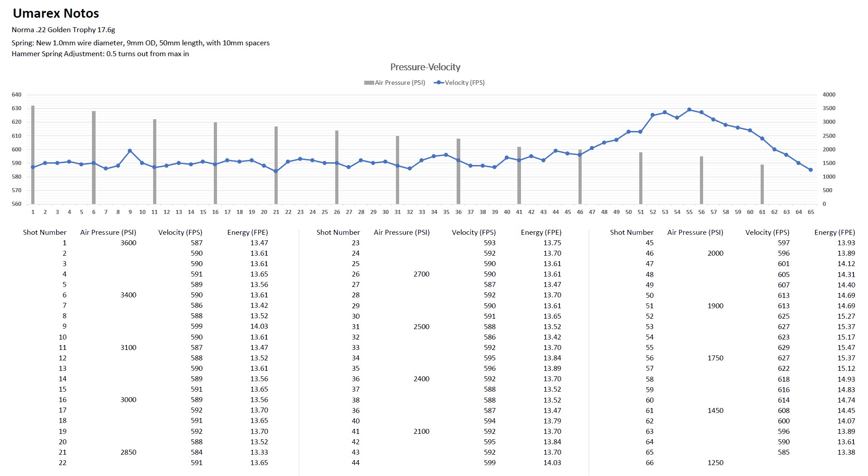Select Shot Number header above shot 1

[44, 233]
